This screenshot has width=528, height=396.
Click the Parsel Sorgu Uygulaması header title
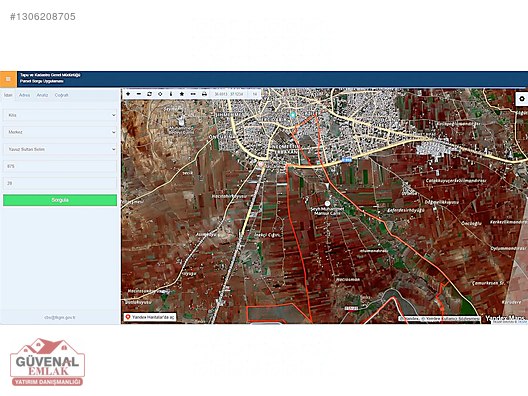click(x=41, y=81)
